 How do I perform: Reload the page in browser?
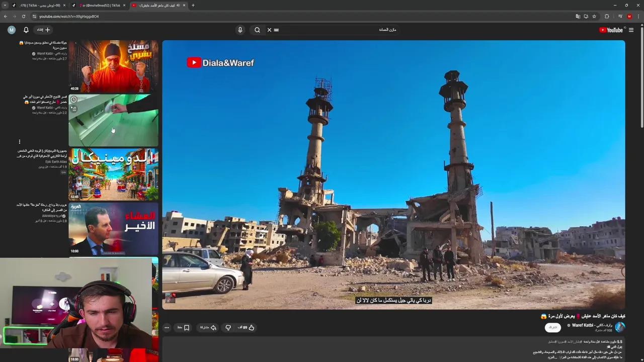[x=23, y=16]
